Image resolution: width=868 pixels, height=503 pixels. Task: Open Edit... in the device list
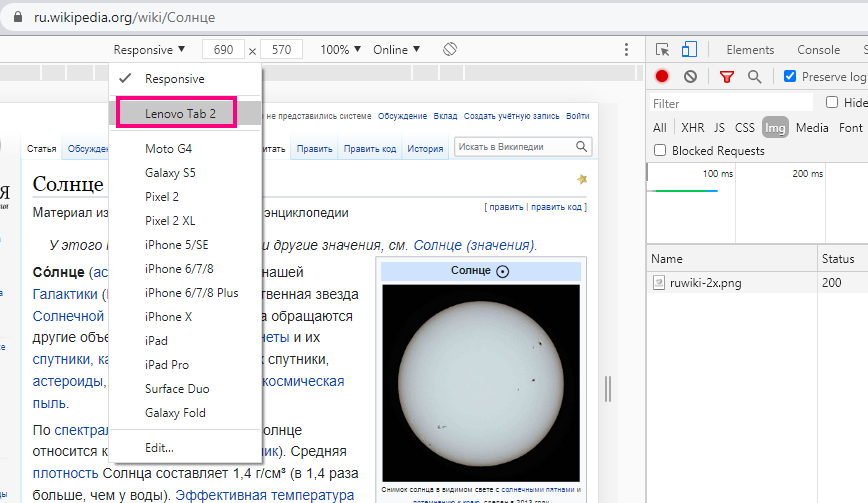point(185,448)
